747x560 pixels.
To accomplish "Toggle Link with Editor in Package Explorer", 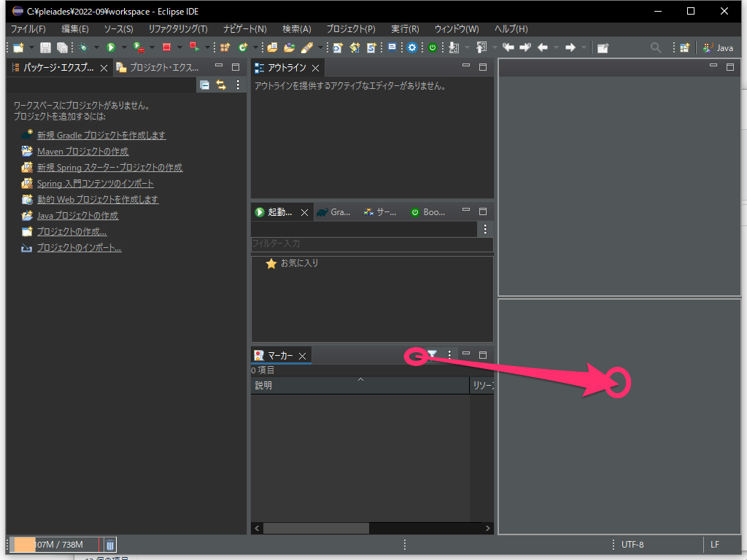I will [220, 85].
